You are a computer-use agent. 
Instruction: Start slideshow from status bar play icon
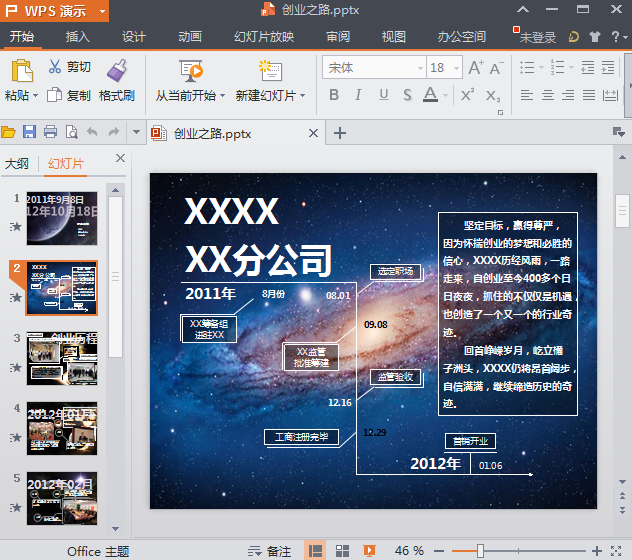click(369, 551)
